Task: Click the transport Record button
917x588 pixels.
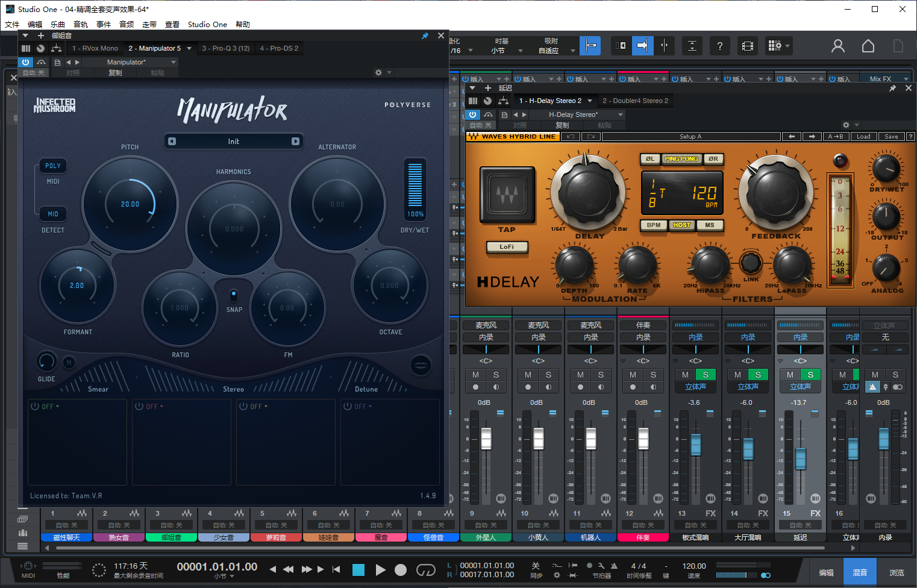Action: click(401, 569)
